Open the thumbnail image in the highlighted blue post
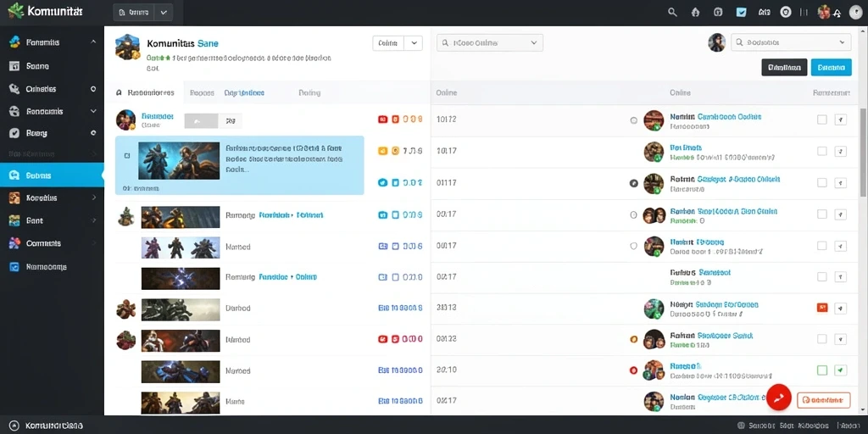 click(x=178, y=161)
